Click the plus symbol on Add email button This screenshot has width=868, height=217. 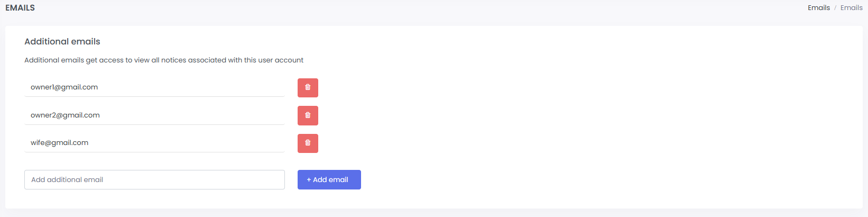click(x=309, y=180)
